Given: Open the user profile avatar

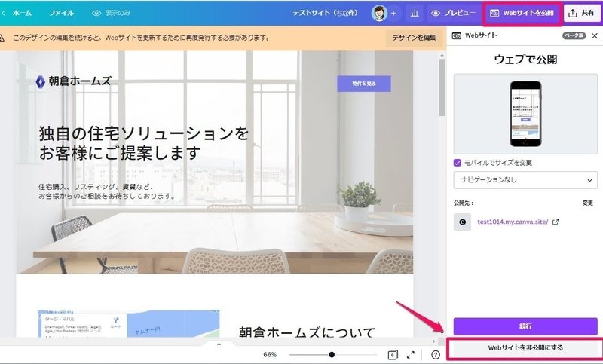Looking at the screenshot, I should click(x=379, y=13).
